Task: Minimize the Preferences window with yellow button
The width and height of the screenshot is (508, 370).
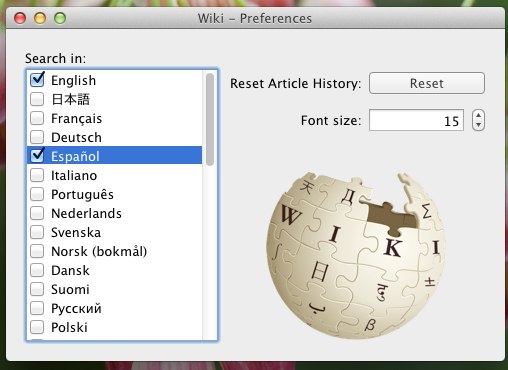Action: (40, 18)
